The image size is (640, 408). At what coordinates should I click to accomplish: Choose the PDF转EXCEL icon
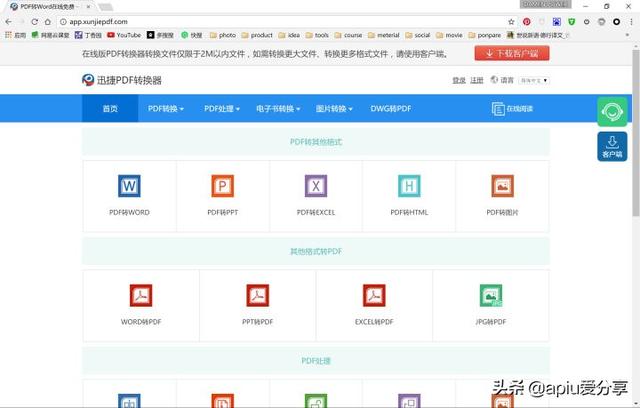[x=316, y=186]
